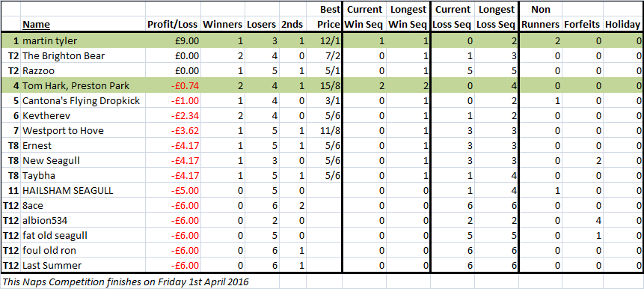Viewport: 644px width, 289px height.
Task: Select the Profit/Loss column header
Action: pos(174,24)
